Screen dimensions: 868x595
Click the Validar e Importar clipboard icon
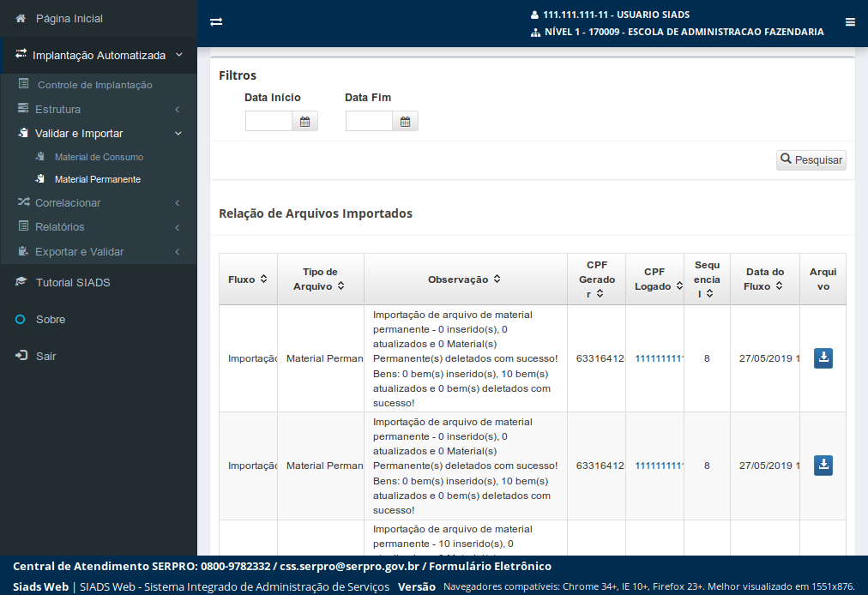[x=23, y=133]
